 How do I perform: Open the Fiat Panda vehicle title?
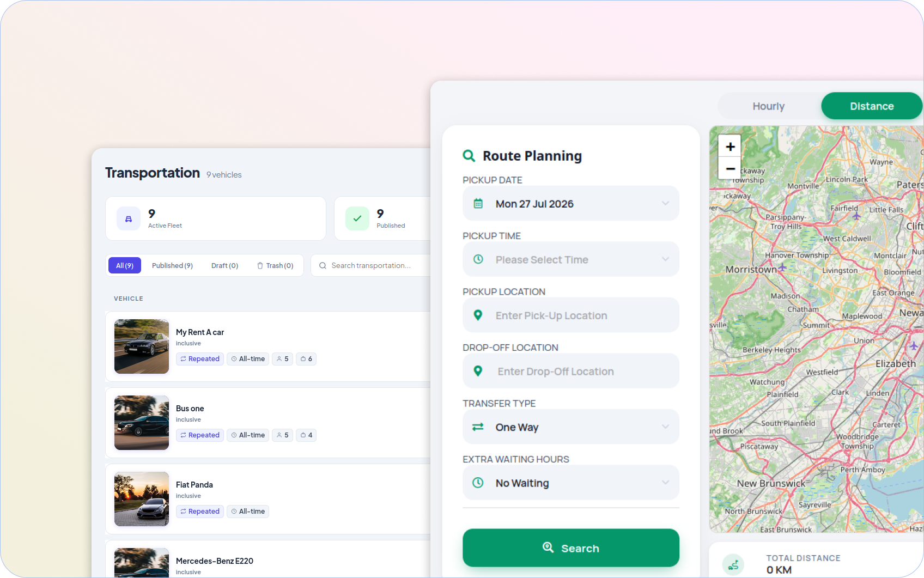point(194,485)
